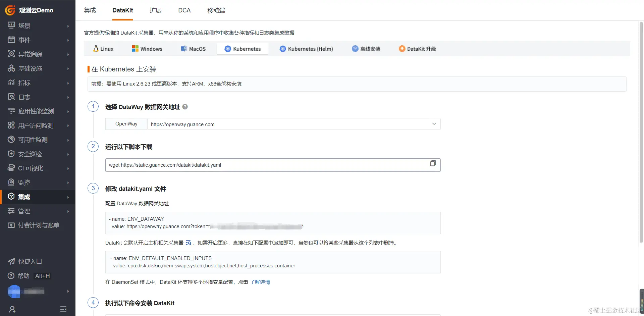Click the user profile icon at sidebar bottom

pyautogui.click(x=12, y=309)
